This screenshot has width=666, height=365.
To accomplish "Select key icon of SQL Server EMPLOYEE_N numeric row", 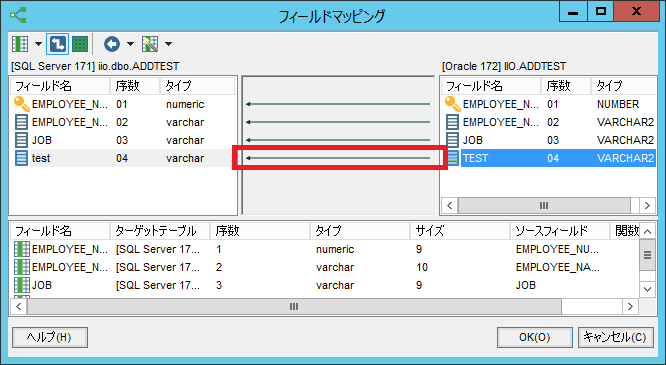I will tap(22, 104).
